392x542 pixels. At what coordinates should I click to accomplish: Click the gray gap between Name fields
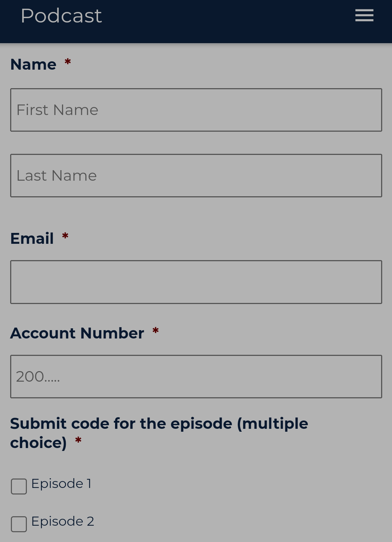point(196,143)
